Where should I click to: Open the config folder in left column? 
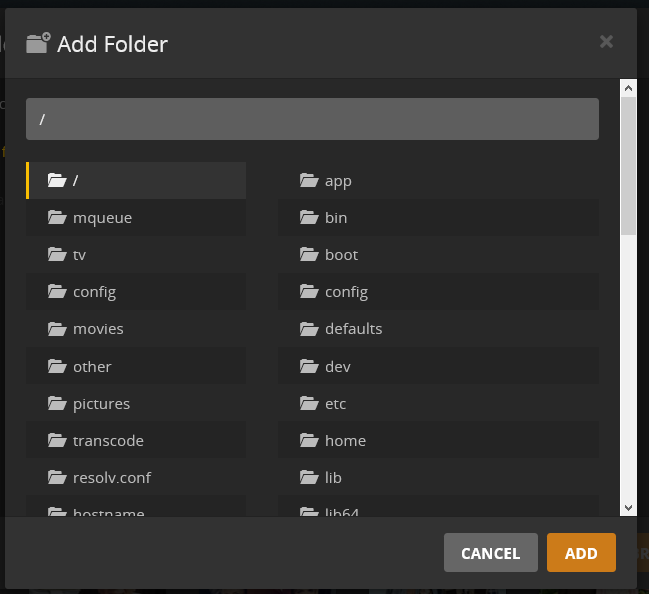(136, 292)
